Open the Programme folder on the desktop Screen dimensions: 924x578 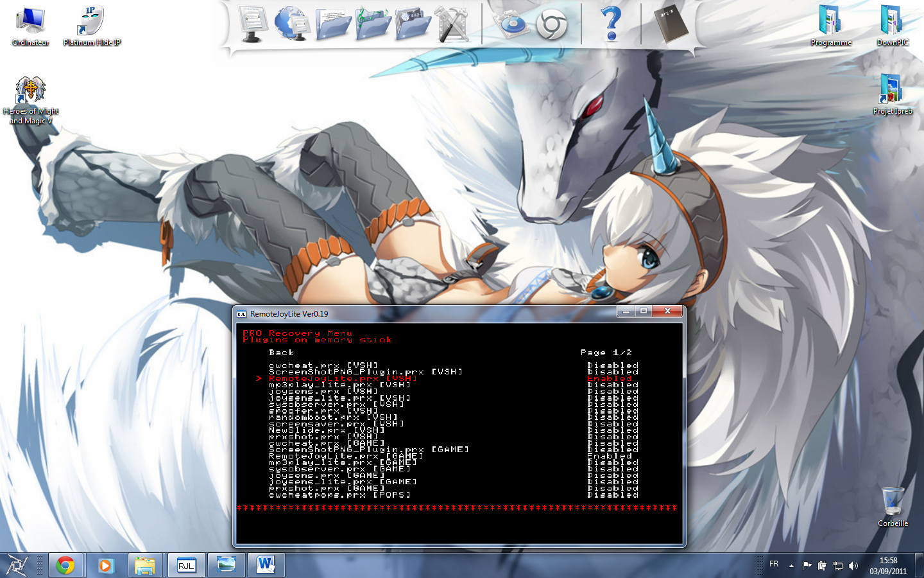point(831,26)
